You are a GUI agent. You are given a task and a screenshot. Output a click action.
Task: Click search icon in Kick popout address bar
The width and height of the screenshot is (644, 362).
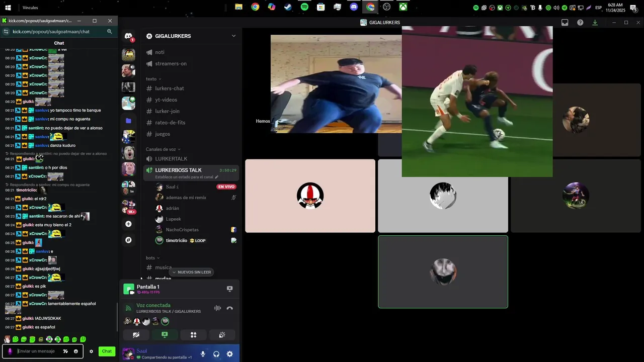point(109,32)
